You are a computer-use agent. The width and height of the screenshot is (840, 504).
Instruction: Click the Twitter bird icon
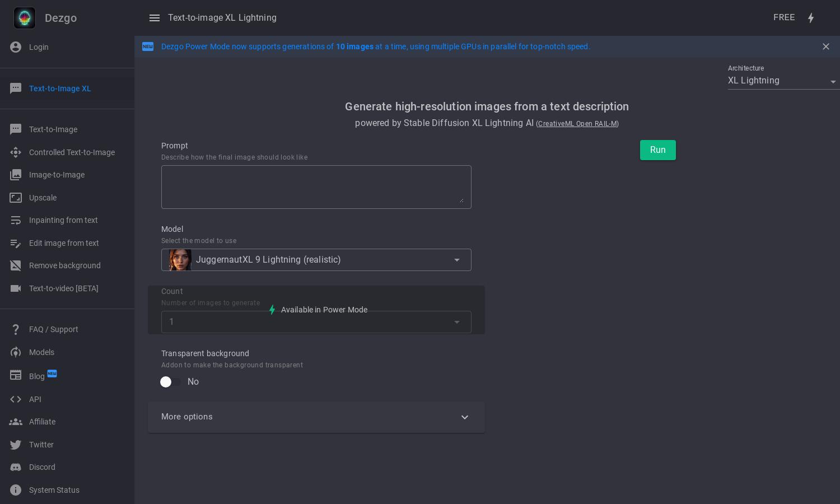[x=16, y=445]
